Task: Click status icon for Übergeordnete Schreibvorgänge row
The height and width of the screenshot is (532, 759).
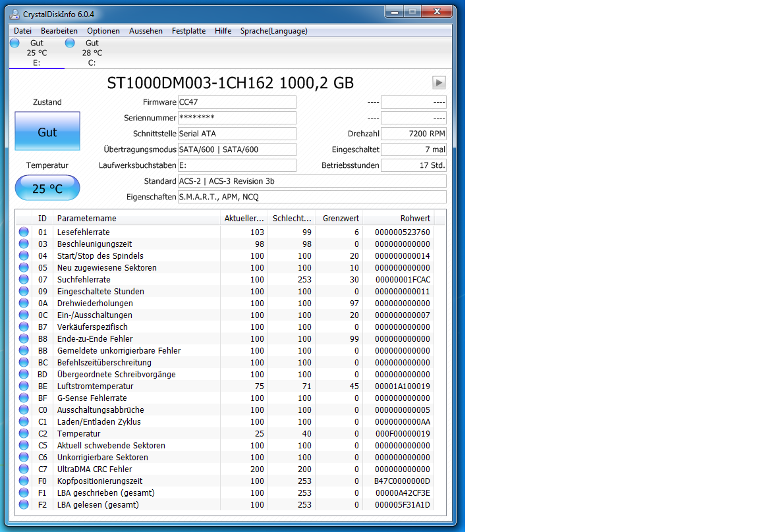Action: pos(24,374)
